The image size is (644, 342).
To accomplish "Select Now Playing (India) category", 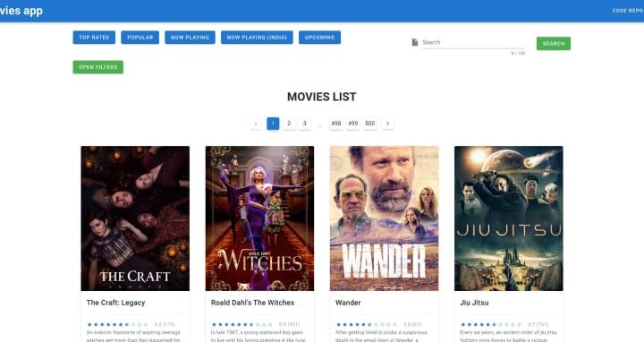I will tap(257, 38).
